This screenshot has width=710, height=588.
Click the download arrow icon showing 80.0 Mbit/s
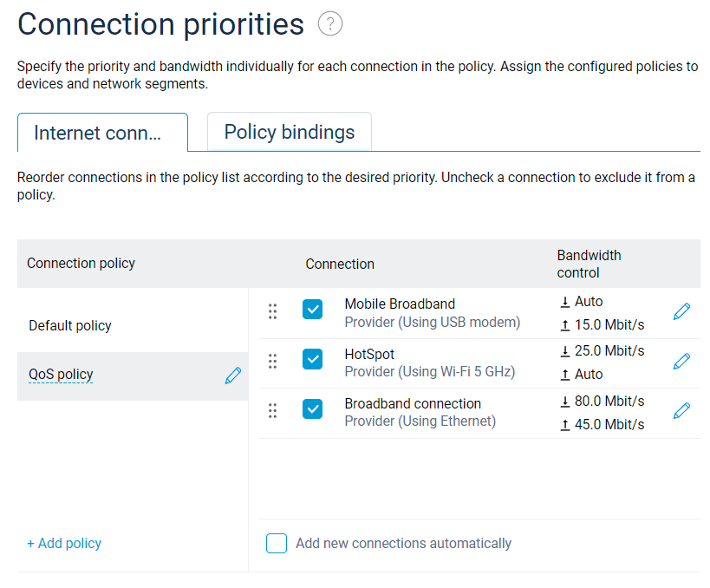point(565,401)
